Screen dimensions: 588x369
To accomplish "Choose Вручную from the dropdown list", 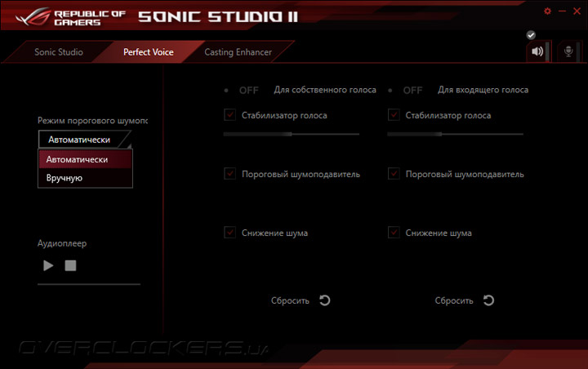I will coord(85,178).
